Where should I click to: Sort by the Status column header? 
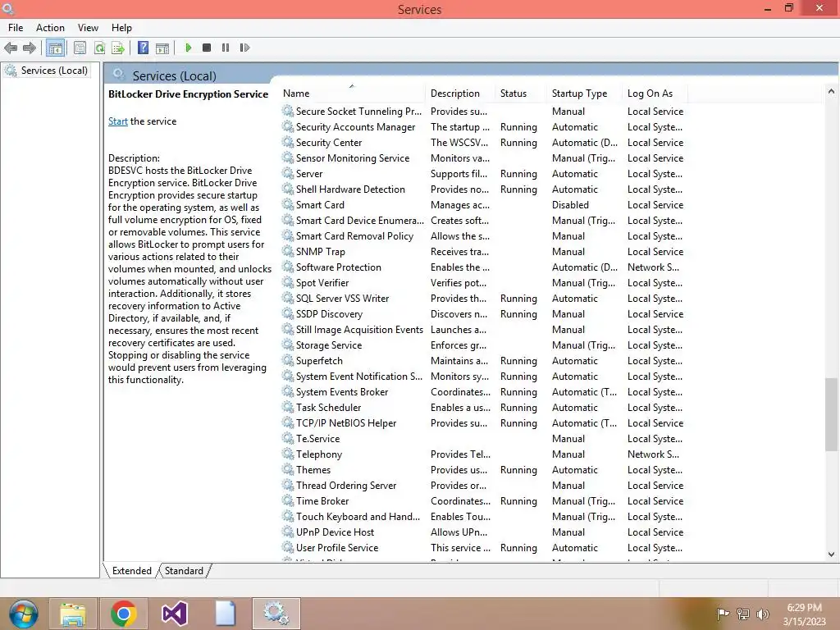(x=521, y=94)
